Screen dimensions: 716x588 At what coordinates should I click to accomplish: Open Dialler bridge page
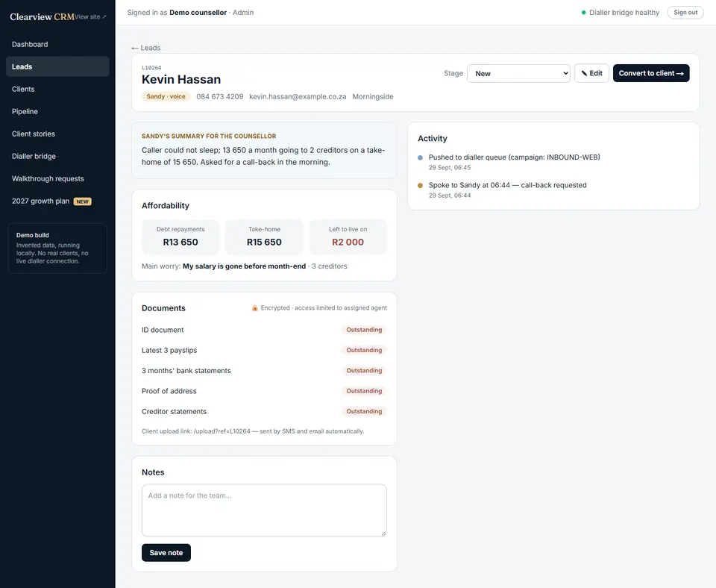[x=57, y=156]
